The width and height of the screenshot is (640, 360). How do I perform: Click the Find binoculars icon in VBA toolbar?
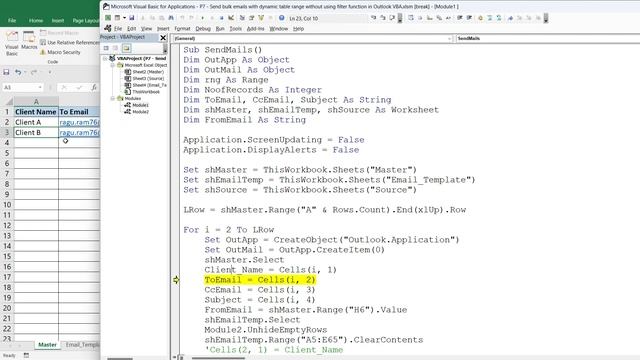(171, 18)
